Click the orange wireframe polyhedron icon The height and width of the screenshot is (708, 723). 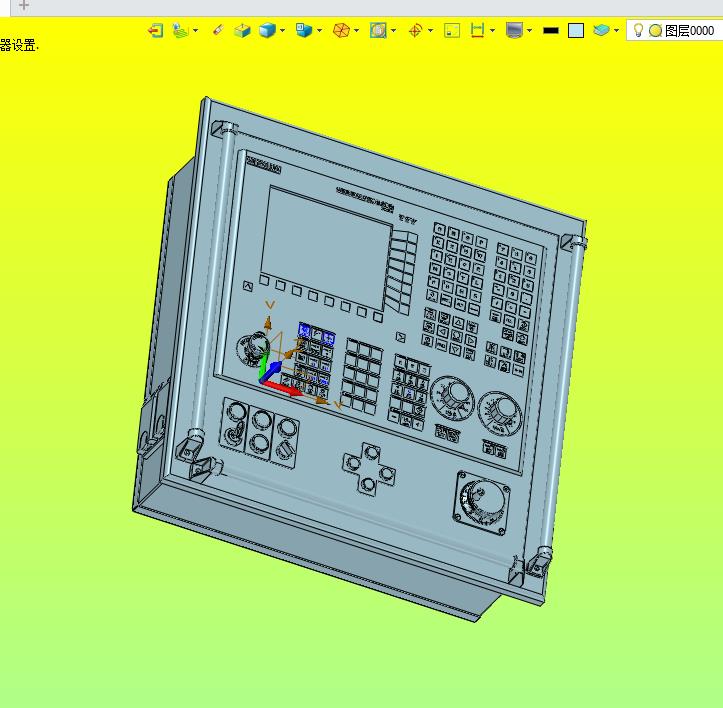(341, 31)
